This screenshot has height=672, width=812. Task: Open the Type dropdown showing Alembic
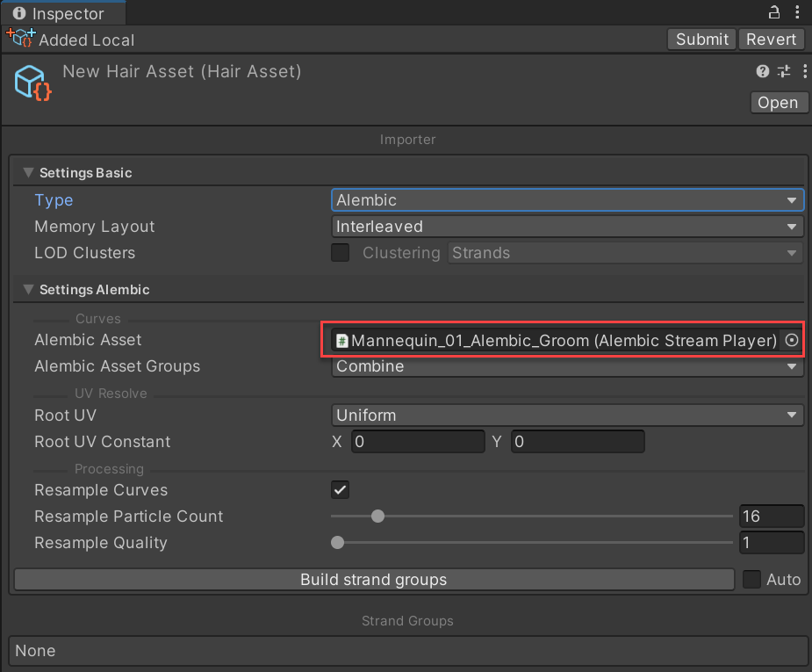(x=567, y=200)
